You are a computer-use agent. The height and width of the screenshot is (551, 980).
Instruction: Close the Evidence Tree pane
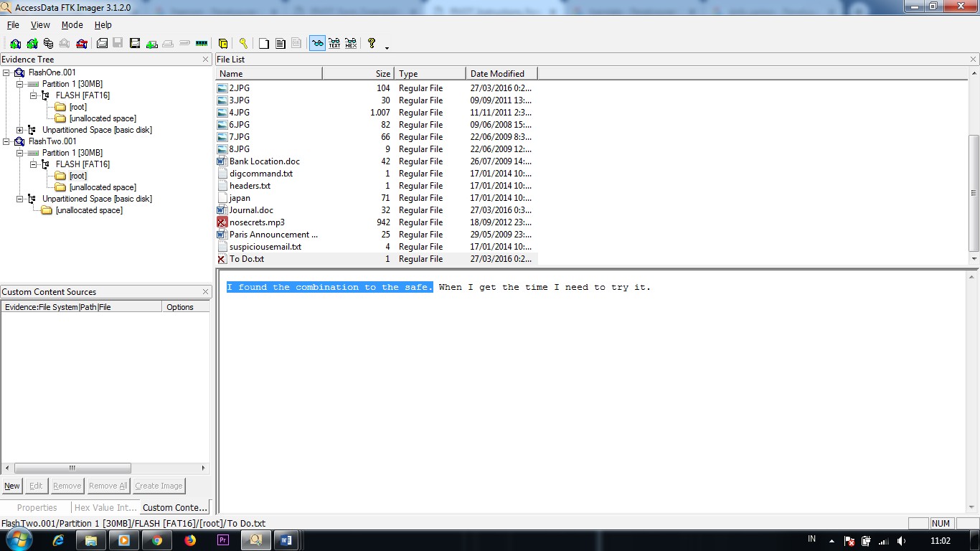pyautogui.click(x=206, y=60)
